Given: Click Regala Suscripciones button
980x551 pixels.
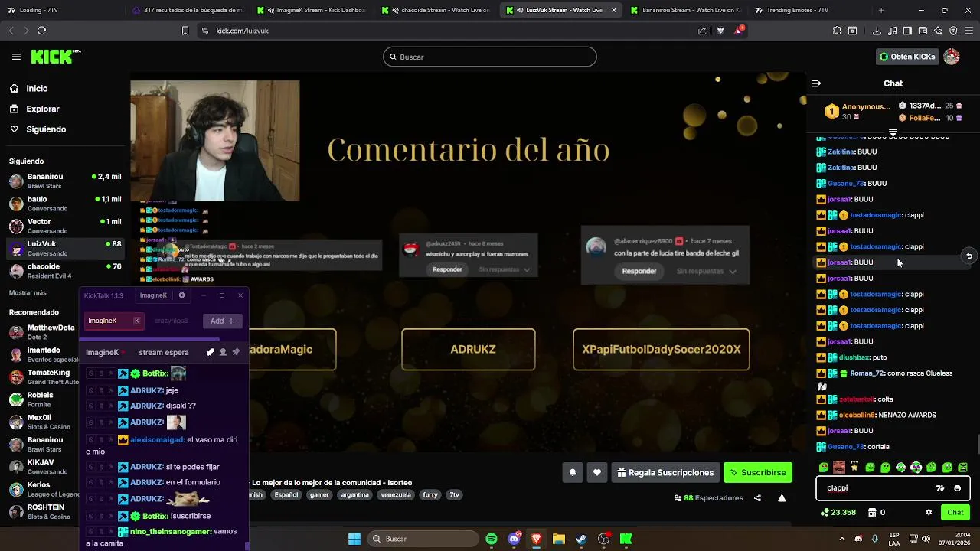Looking at the screenshot, I should pos(665,473).
